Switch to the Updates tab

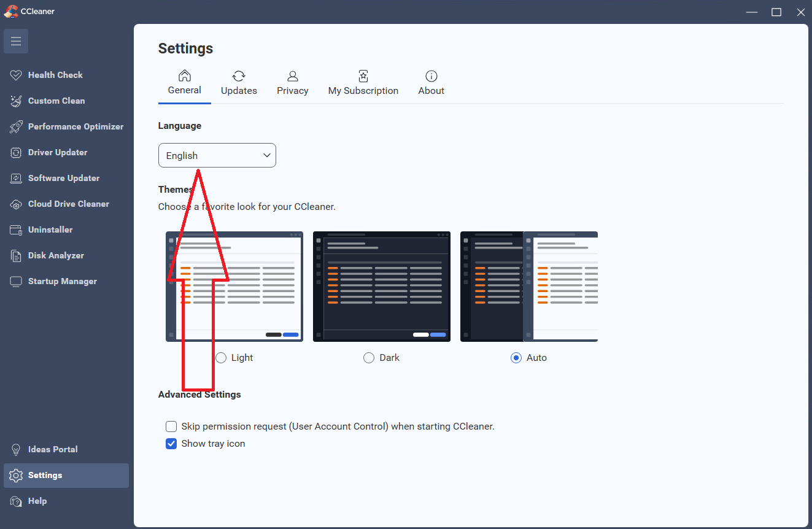tap(239, 83)
